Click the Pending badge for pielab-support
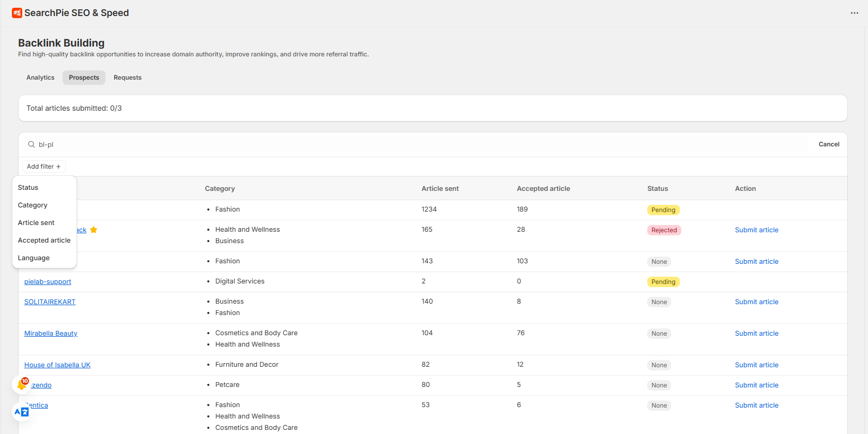Image resolution: width=868 pixels, height=434 pixels. tap(663, 282)
